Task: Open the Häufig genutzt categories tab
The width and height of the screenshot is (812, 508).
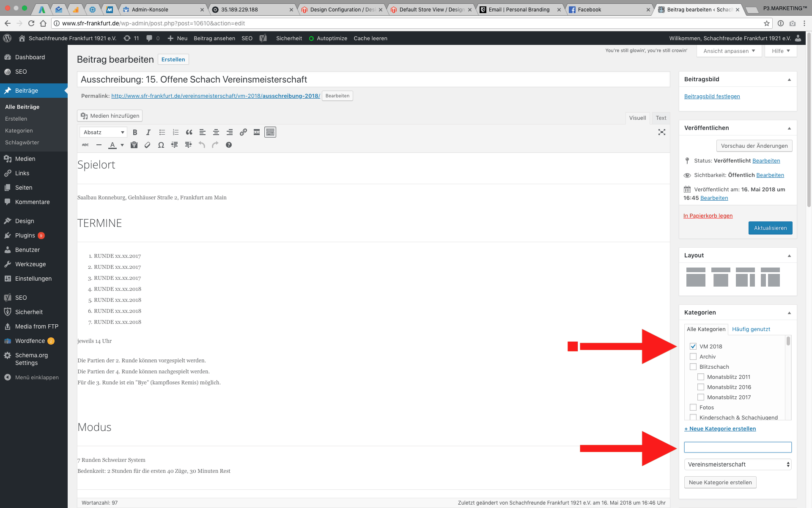Action: tap(751, 329)
